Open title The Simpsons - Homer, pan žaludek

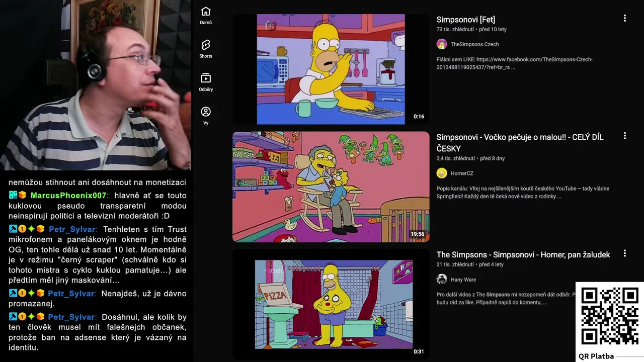pyautogui.click(x=523, y=255)
